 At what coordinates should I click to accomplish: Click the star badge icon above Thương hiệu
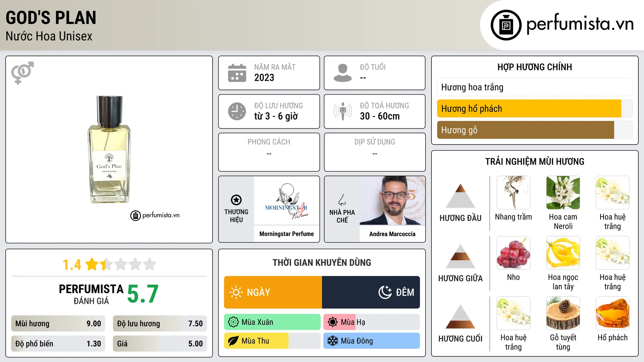[x=236, y=200]
